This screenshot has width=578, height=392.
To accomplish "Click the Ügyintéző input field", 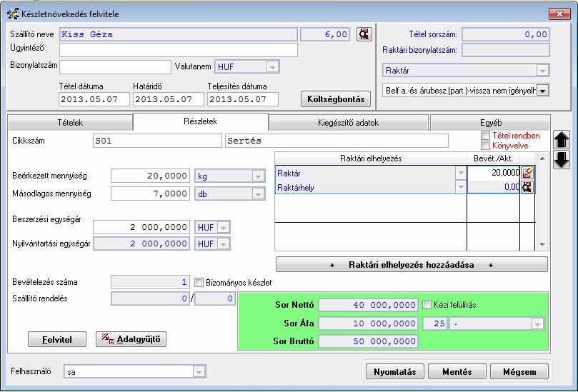I will pyautogui.click(x=179, y=50).
